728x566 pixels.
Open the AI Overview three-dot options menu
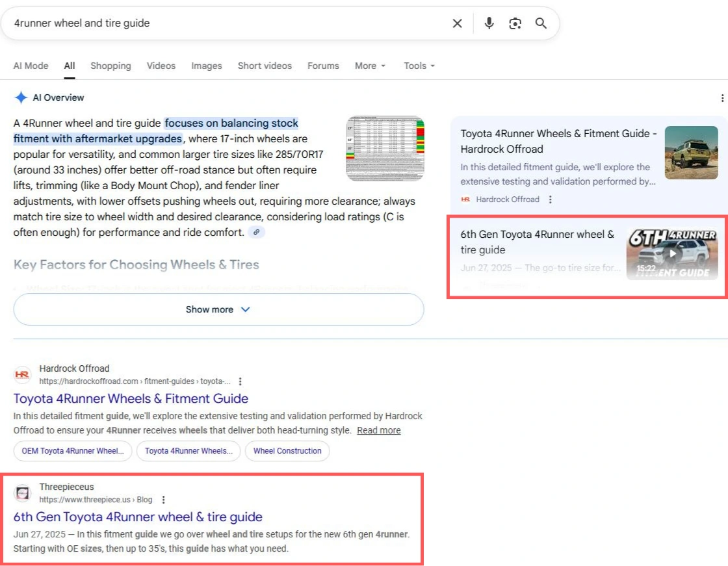click(722, 98)
